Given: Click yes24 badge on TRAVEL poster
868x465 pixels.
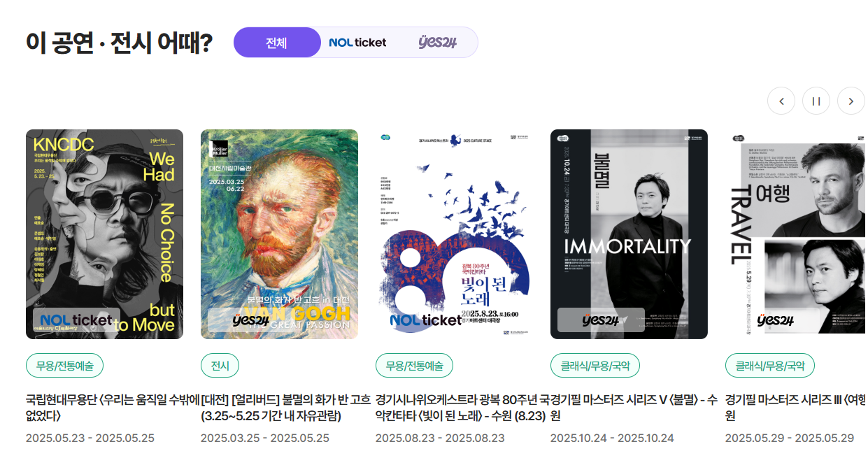Looking at the screenshot, I should click(776, 320).
